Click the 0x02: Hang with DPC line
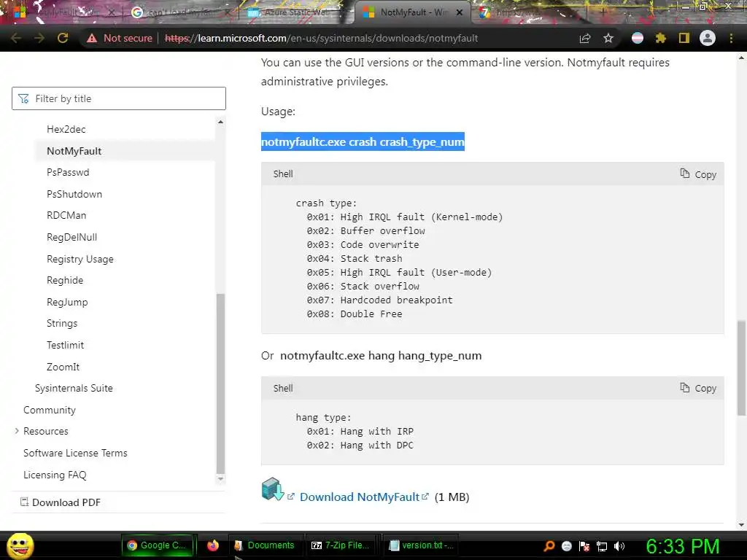747x560 pixels. pyautogui.click(x=360, y=446)
